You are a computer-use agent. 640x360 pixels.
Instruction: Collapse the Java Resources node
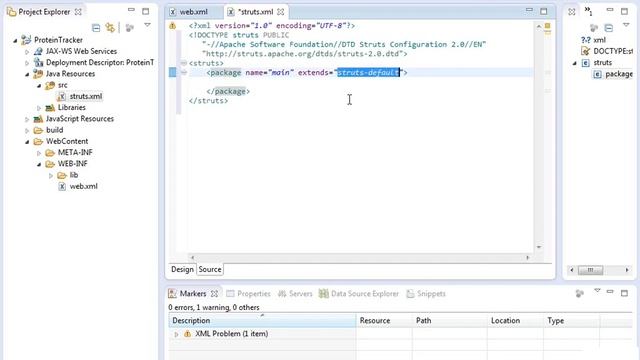coord(27,74)
